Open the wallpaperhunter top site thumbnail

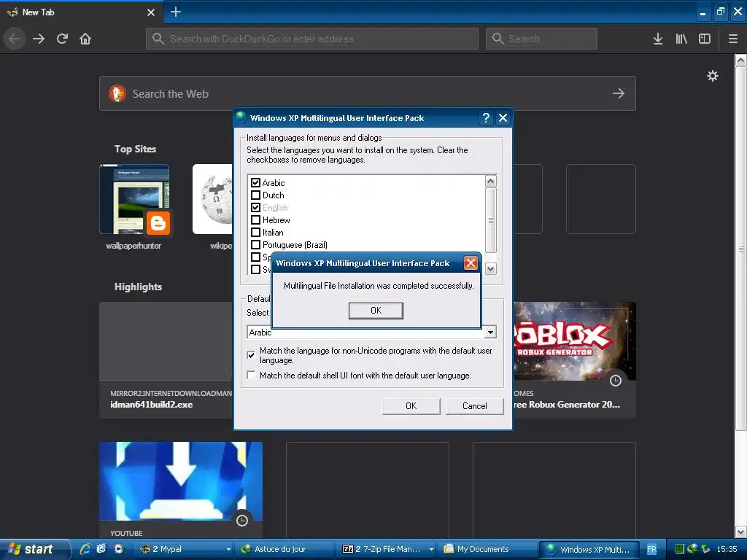point(134,199)
